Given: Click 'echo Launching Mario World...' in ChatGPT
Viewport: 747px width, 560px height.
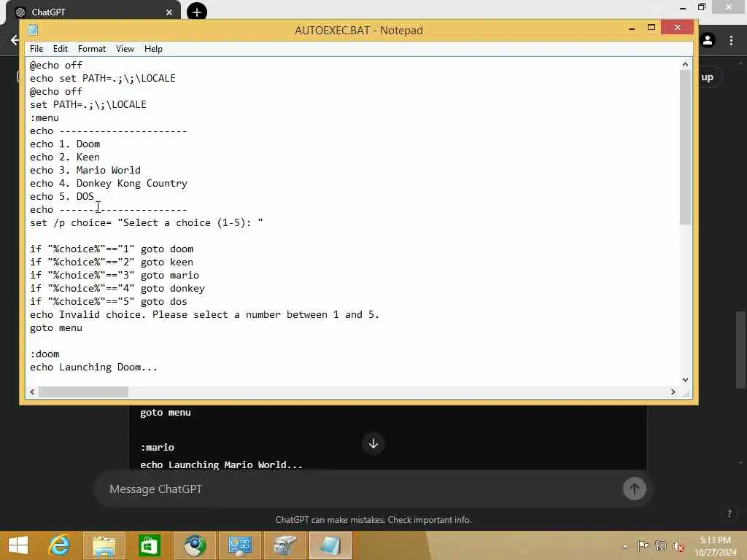Looking at the screenshot, I should 221,464.
